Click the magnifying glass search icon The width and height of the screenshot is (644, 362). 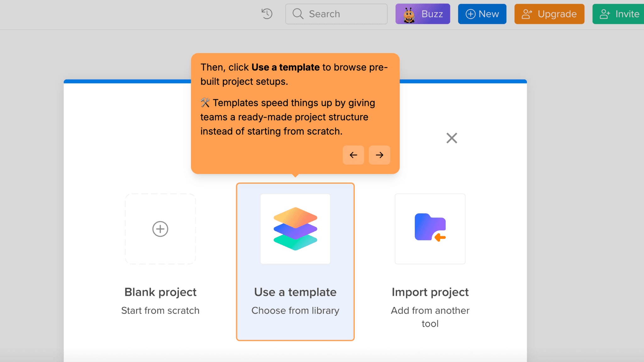(x=298, y=14)
